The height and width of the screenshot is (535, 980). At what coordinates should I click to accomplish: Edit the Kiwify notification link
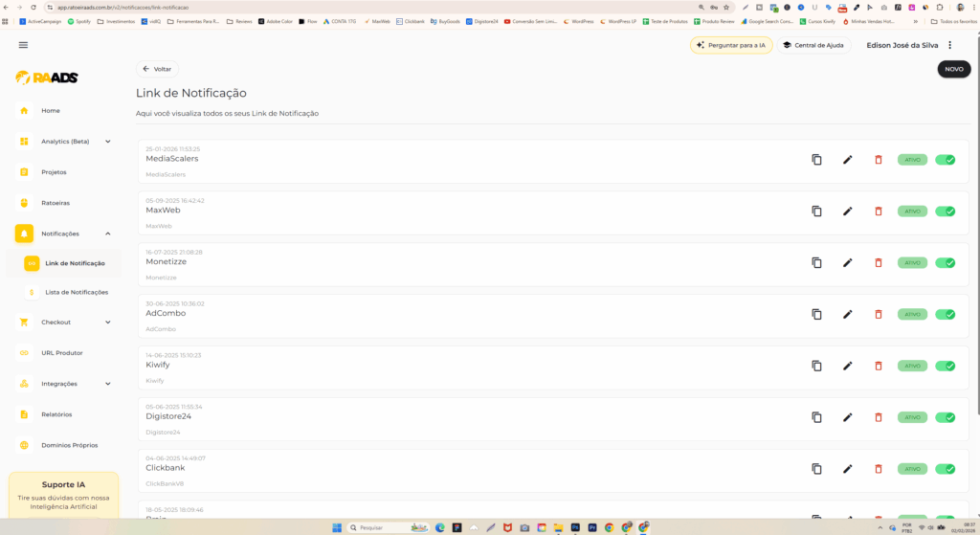848,366
